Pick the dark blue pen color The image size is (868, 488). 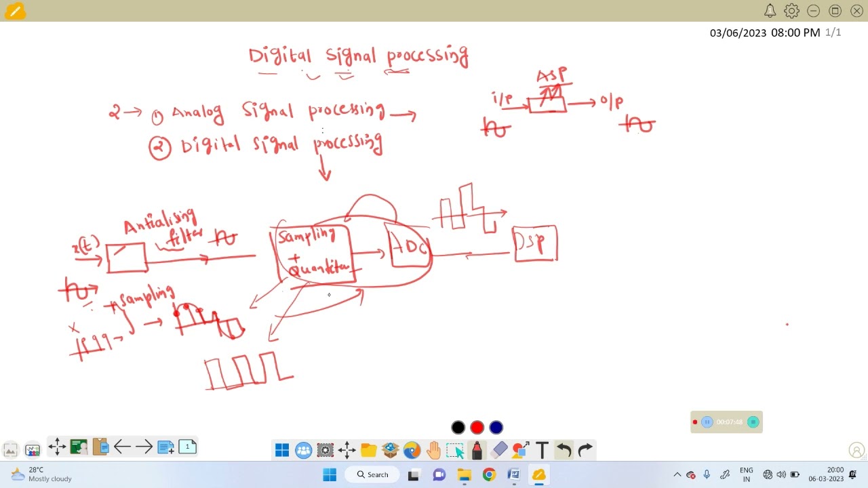496,427
